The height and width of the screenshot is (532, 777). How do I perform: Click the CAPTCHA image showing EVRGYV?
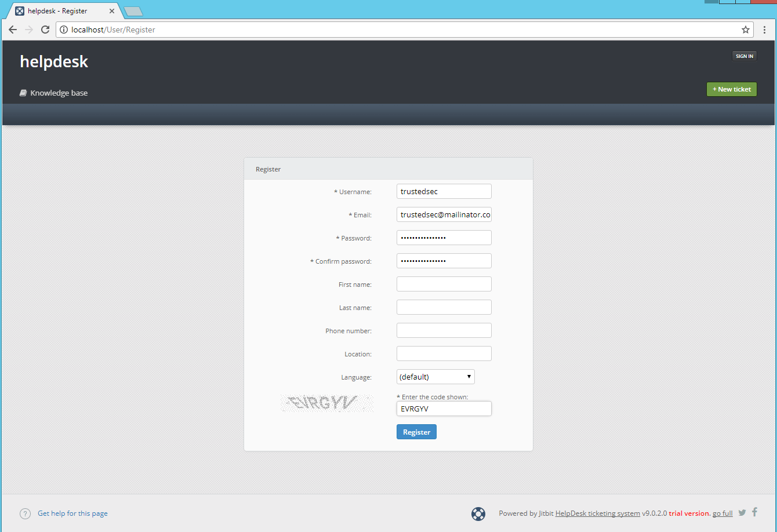click(327, 403)
